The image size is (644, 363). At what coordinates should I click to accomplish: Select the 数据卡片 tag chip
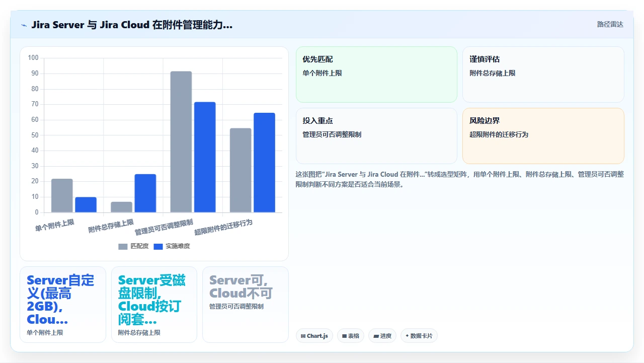pos(419,336)
